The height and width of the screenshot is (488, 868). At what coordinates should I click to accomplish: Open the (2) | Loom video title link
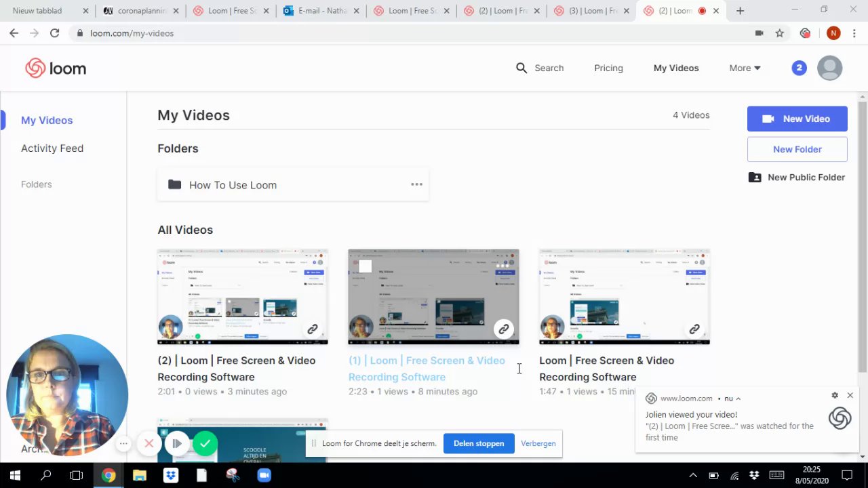tap(237, 369)
